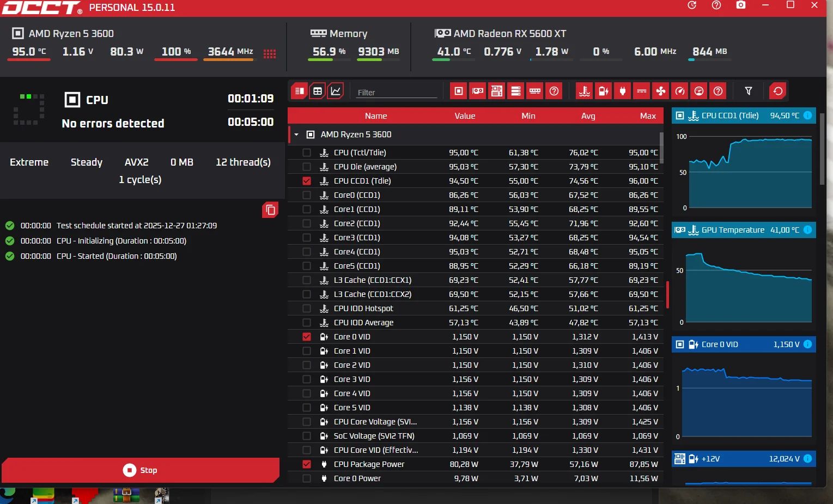
Task: Open the WinRAR desktop shortcut
Action: 126,495
